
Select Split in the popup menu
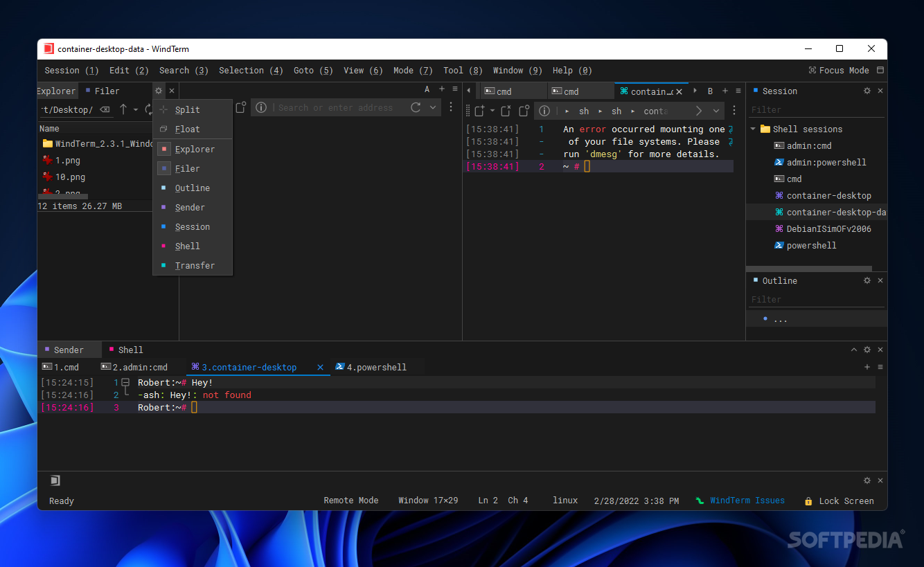[193, 109]
